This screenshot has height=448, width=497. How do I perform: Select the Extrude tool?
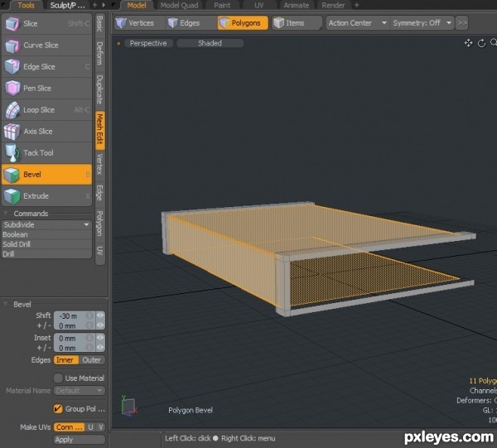point(46,196)
